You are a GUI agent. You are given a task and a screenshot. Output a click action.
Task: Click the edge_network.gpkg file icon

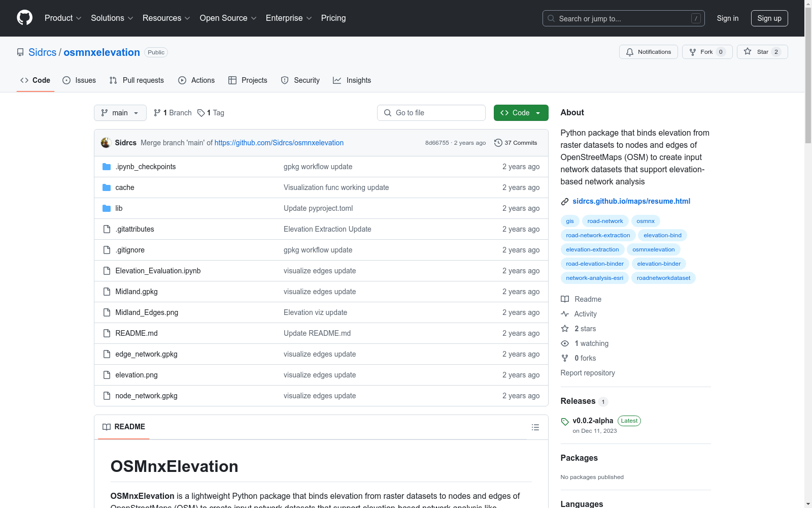[107, 354]
